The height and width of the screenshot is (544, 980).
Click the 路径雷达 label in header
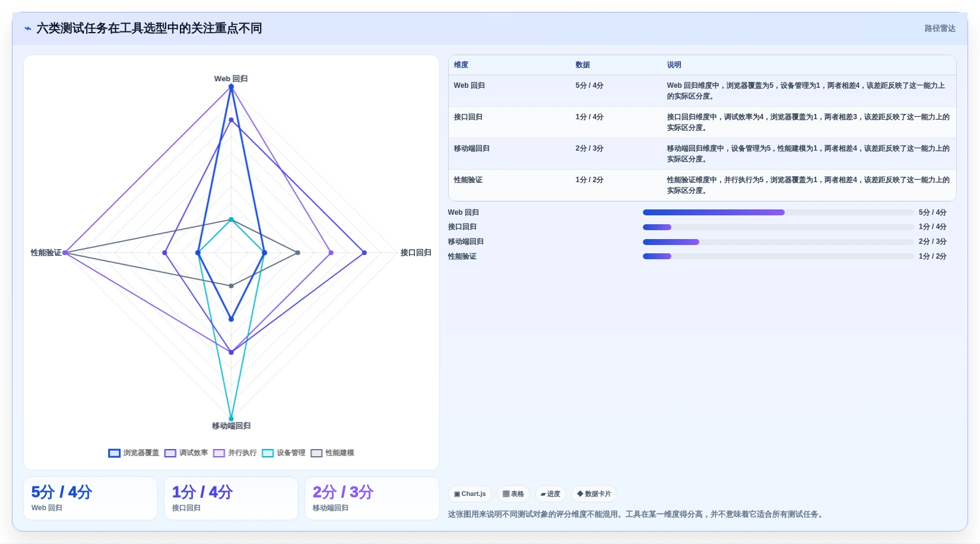[940, 28]
